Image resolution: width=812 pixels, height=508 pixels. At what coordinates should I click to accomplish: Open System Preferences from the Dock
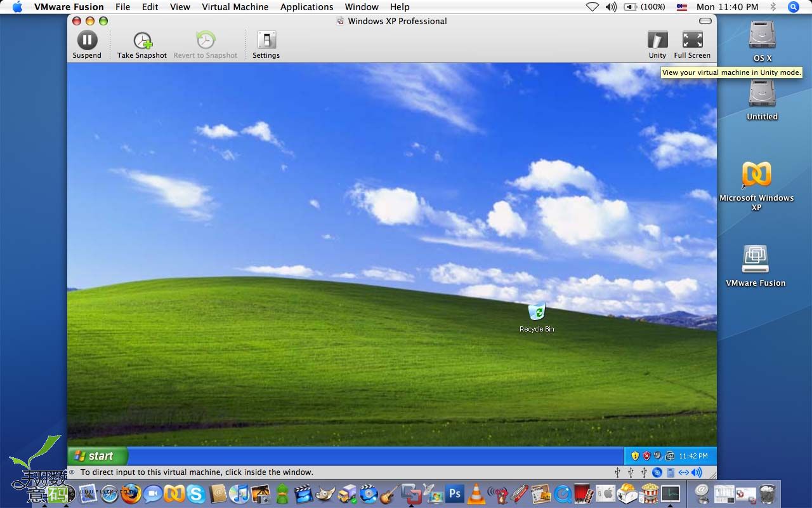tap(606, 493)
